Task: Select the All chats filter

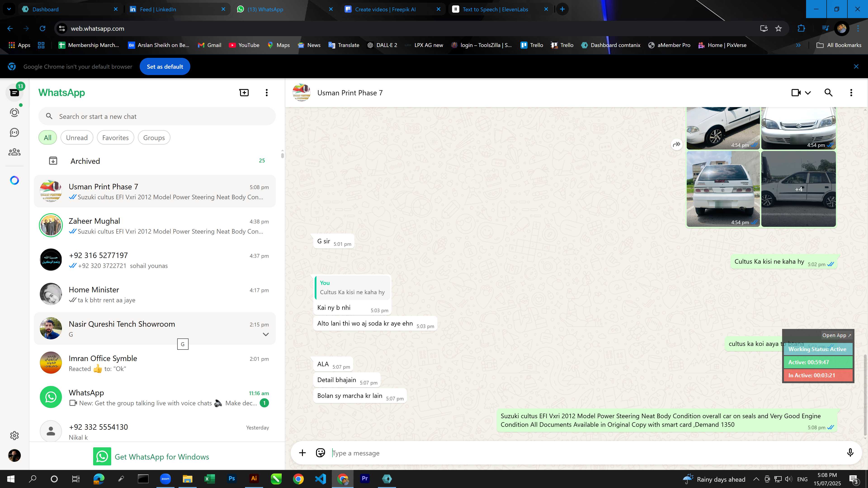Action: (47, 137)
